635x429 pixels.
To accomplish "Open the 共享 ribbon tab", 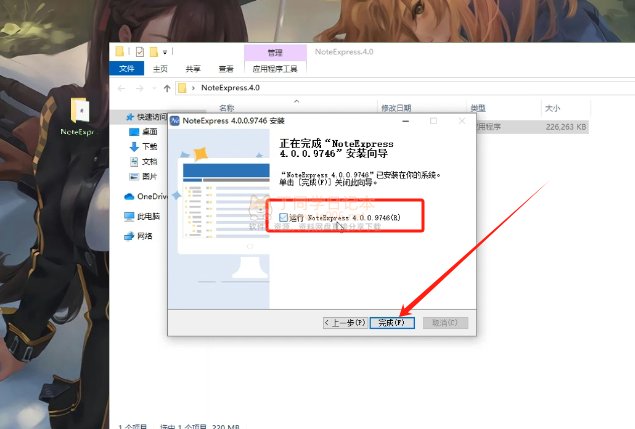I will click(193, 69).
